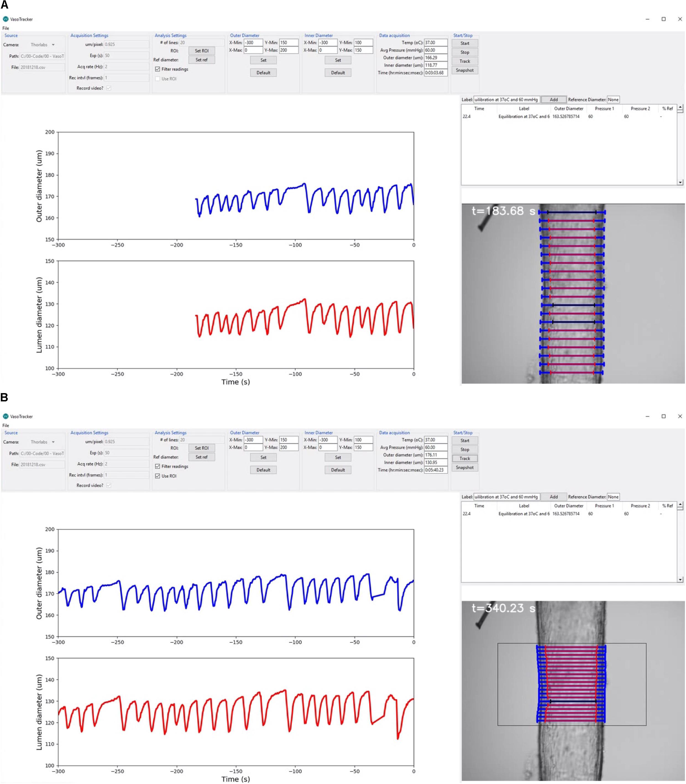
Task: Expand Thorlabs camera dropdown in upper window
Action: point(53,45)
